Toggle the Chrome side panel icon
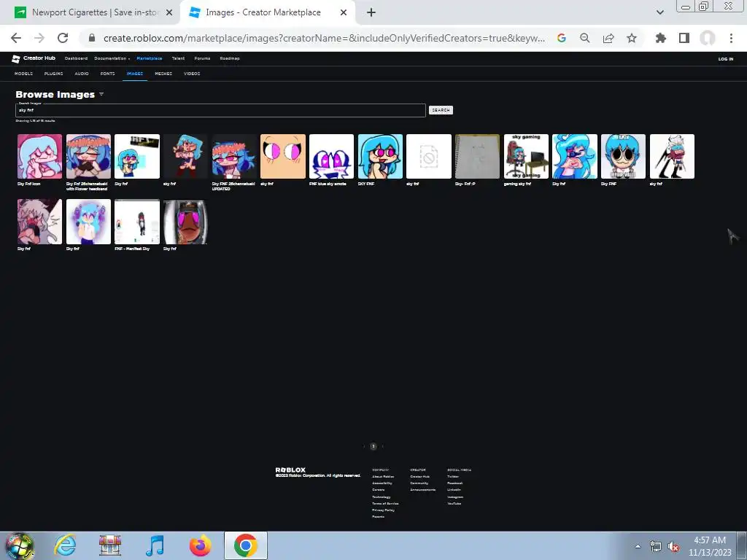Viewport: 747px width, 560px height. (x=684, y=38)
